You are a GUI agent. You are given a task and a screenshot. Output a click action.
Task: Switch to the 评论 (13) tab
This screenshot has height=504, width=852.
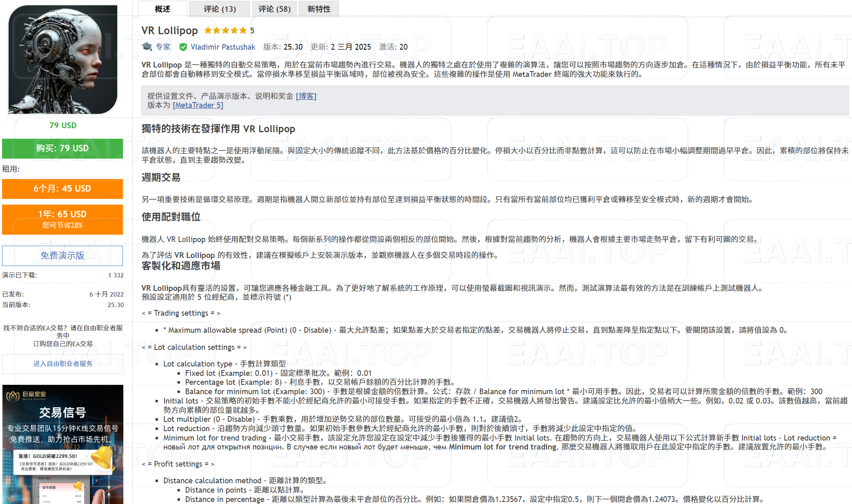point(219,9)
